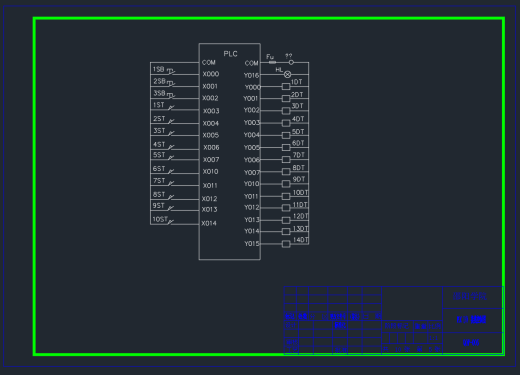Select the 2SB pushbutton label
Image resolution: width=520 pixels, height=375 pixels.
pos(159,81)
